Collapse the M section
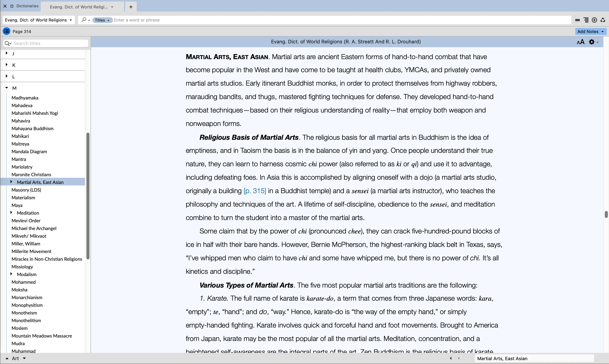 tap(7, 88)
